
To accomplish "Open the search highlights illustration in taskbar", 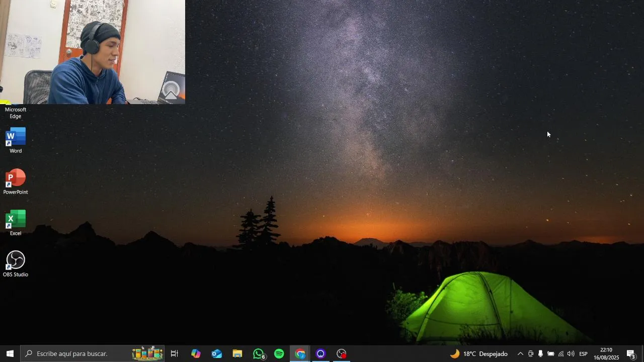I will tap(147, 353).
